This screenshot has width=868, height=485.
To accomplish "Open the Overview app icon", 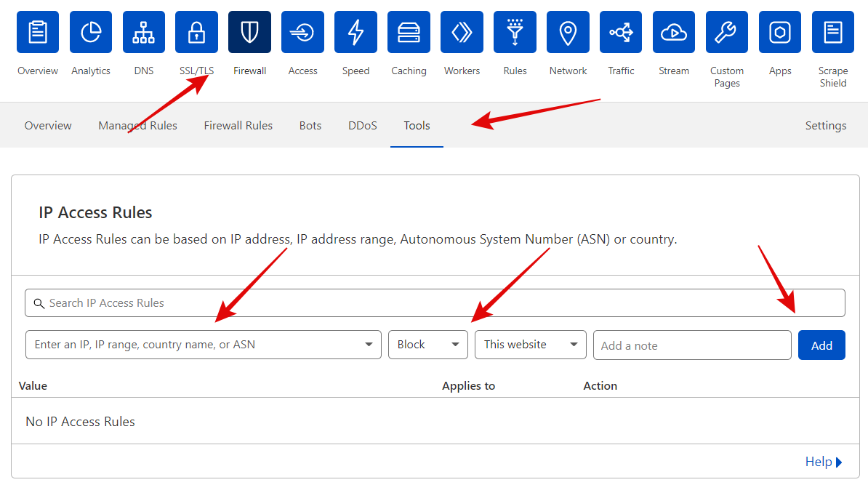I will [x=38, y=32].
